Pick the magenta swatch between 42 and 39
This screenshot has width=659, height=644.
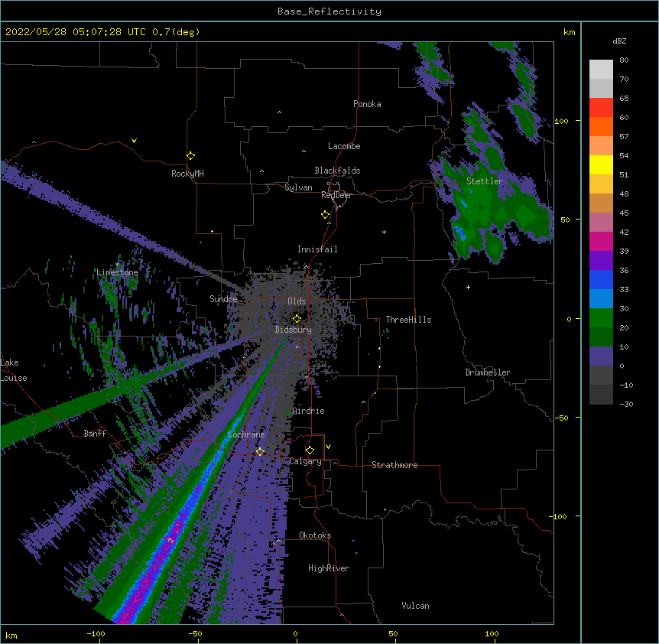click(601, 241)
